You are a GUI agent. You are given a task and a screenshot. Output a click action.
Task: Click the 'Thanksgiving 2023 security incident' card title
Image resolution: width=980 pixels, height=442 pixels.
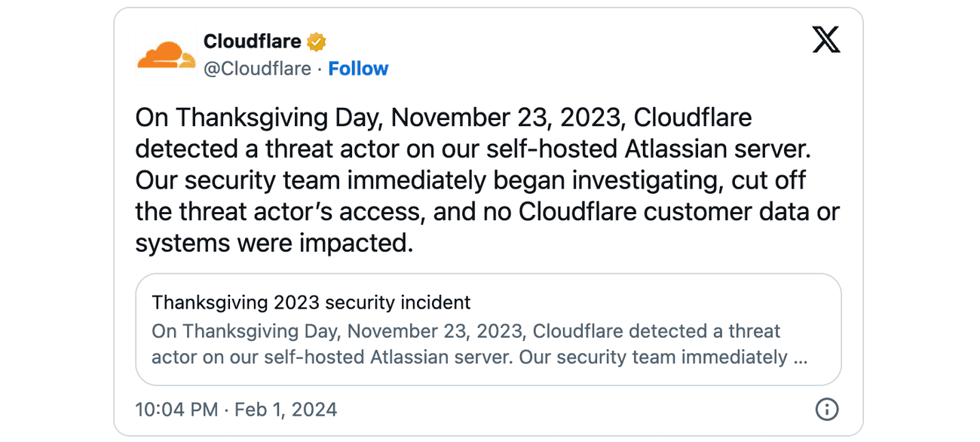tap(311, 302)
